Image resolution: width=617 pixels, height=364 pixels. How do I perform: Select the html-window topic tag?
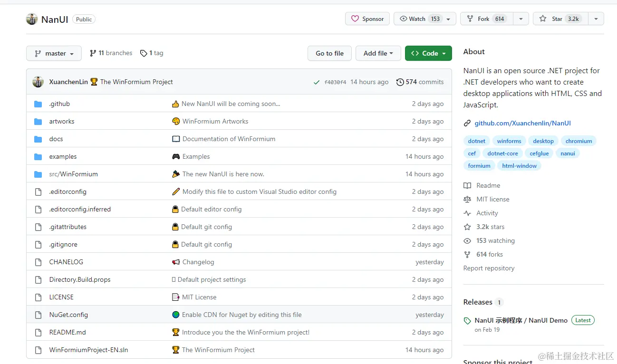point(519,166)
